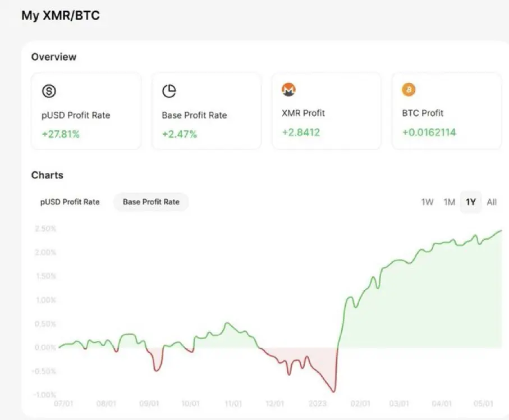This screenshot has width=509, height=420.
Task: Select the Base Profit Rate chart tab
Action: (x=151, y=202)
